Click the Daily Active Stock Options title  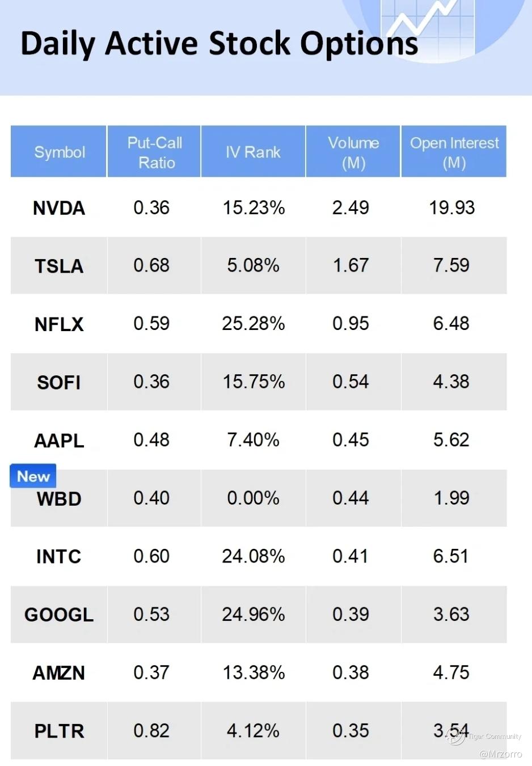(219, 44)
